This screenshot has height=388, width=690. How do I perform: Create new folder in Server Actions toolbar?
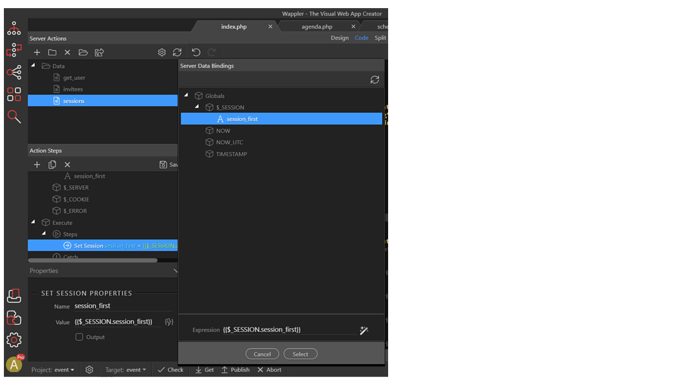[52, 52]
